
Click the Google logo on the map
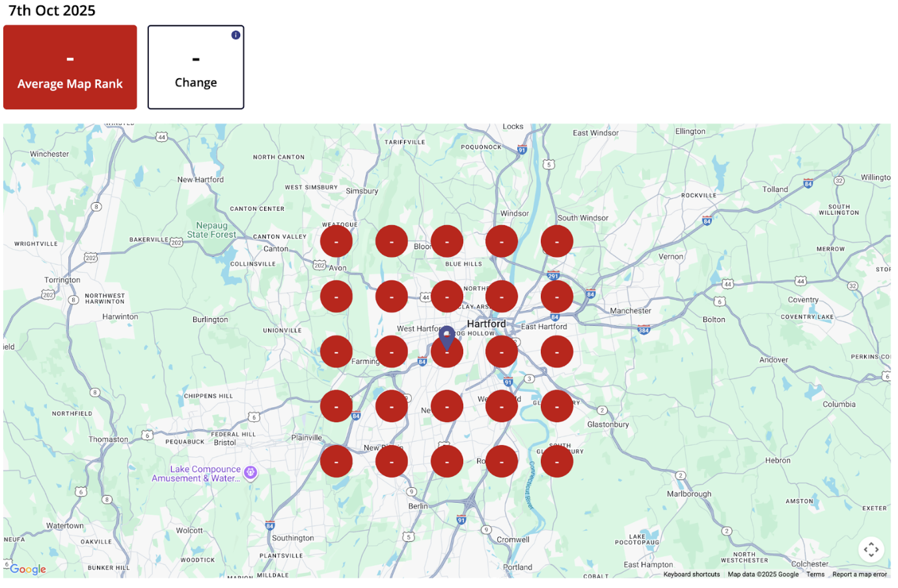[x=28, y=569]
